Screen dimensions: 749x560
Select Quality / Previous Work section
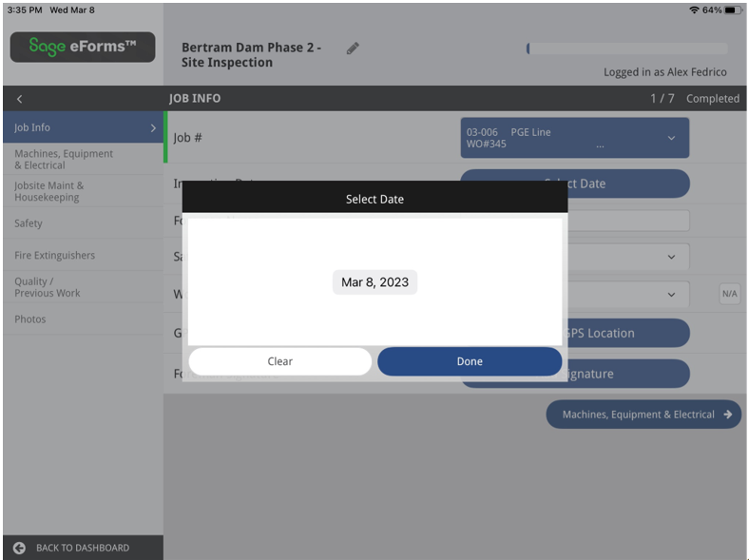click(x=83, y=287)
